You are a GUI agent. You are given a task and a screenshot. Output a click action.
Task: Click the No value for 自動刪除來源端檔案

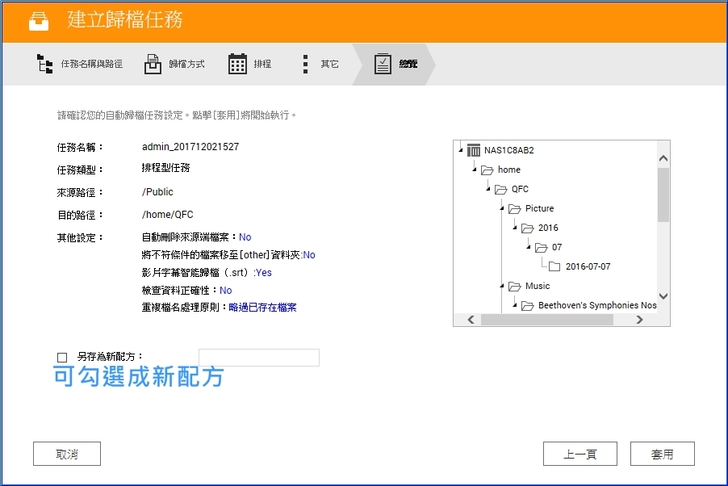point(245,237)
